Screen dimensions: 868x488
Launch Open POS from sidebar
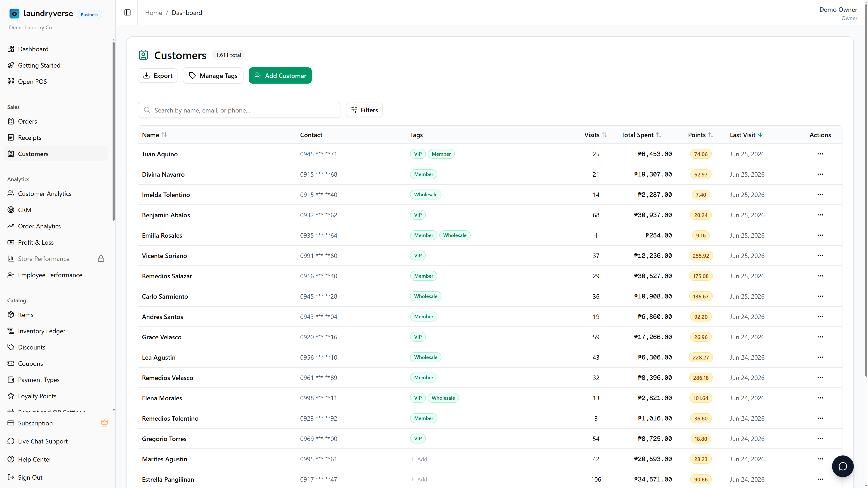[56, 82]
